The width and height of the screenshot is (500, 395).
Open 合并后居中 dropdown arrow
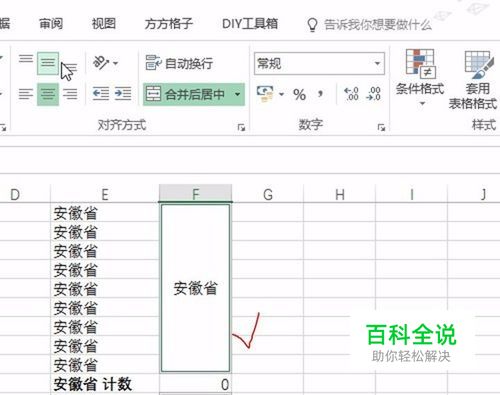coord(238,94)
